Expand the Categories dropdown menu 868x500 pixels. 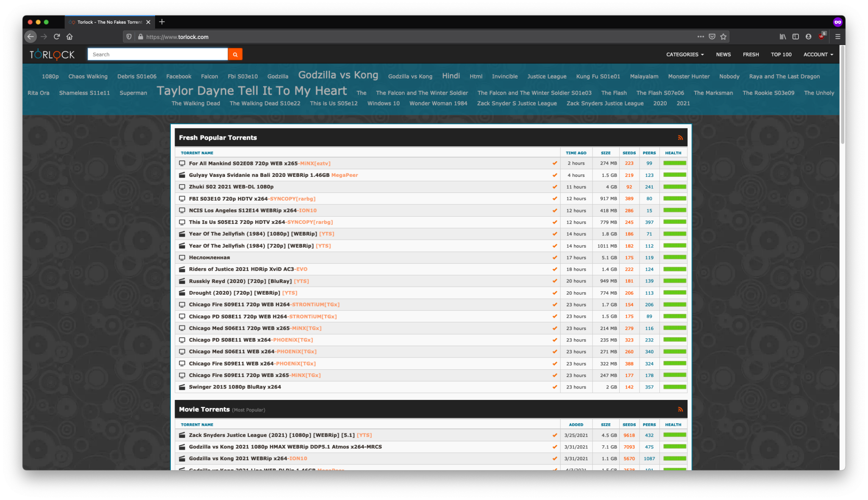[x=684, y=54]
